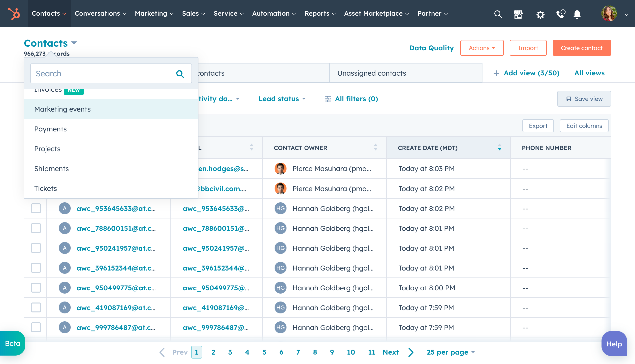Click the HubSpot sprocket logo
Viewport: 635px width, 364px height.
pyautogui.click(x=14, y=13)
